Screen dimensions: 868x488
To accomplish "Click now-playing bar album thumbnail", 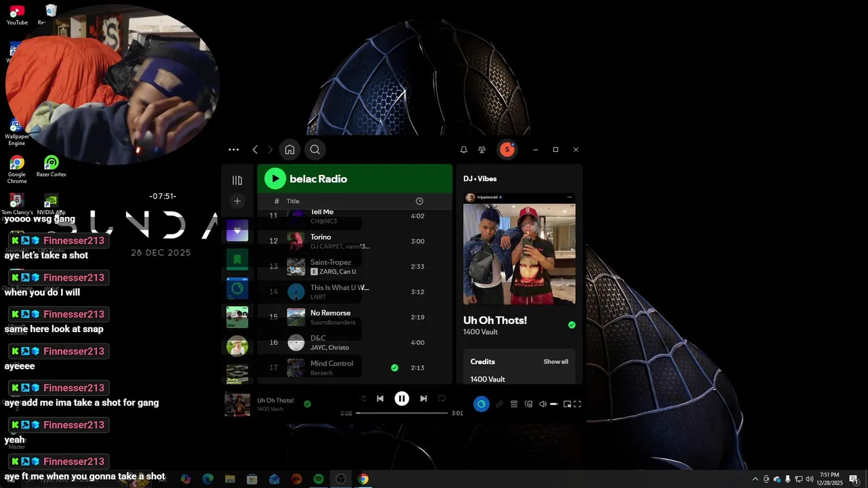I will pos(237,404).
